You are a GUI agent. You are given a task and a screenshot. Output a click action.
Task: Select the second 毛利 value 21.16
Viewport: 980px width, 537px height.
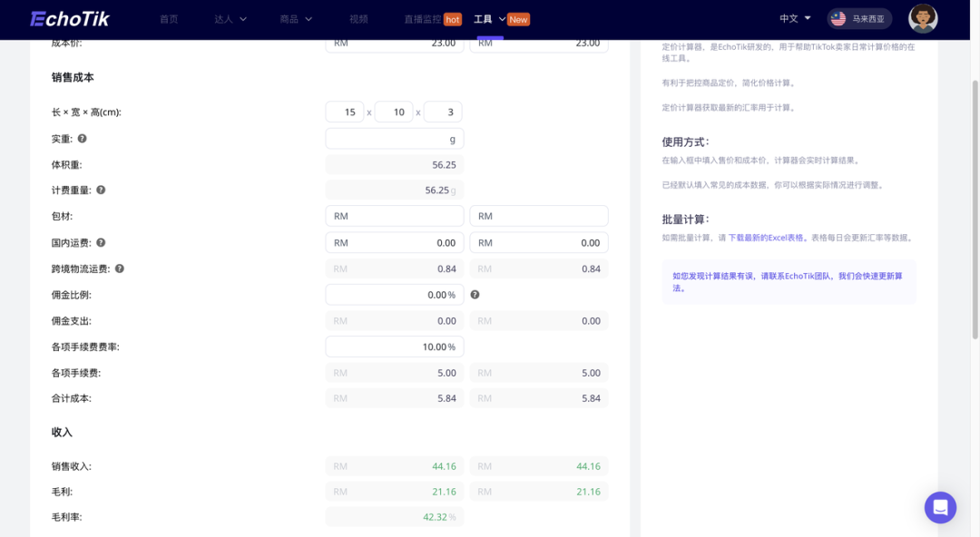tap(588, 492)
